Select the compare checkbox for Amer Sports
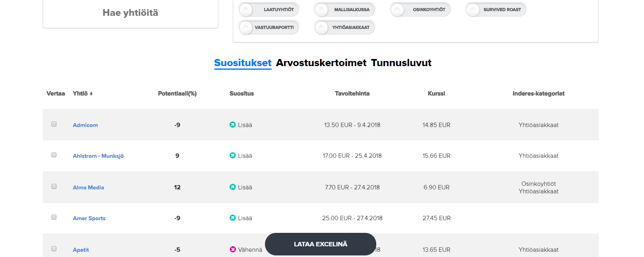The image size is (644, 257). [54, 217]
